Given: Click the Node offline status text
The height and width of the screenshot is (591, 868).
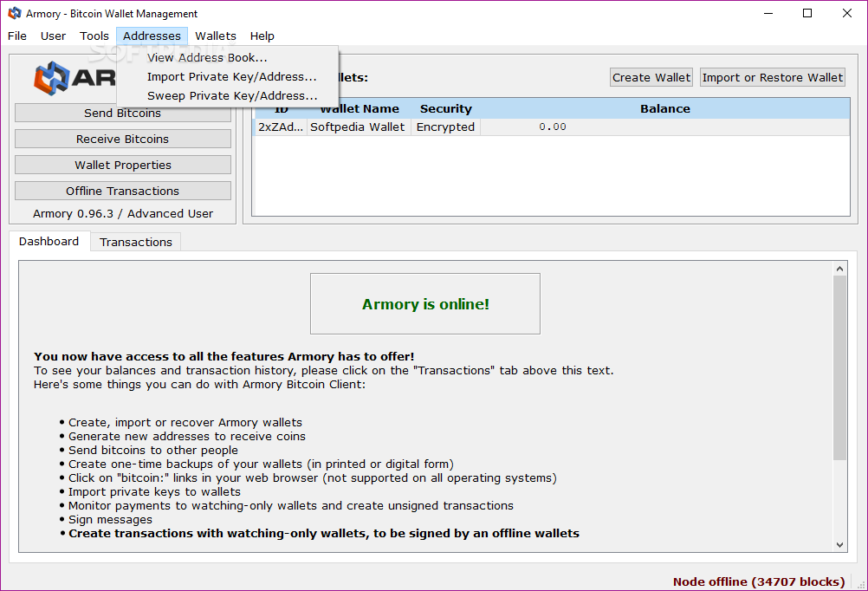Looking at the screenshot, I should click(759, 581).
